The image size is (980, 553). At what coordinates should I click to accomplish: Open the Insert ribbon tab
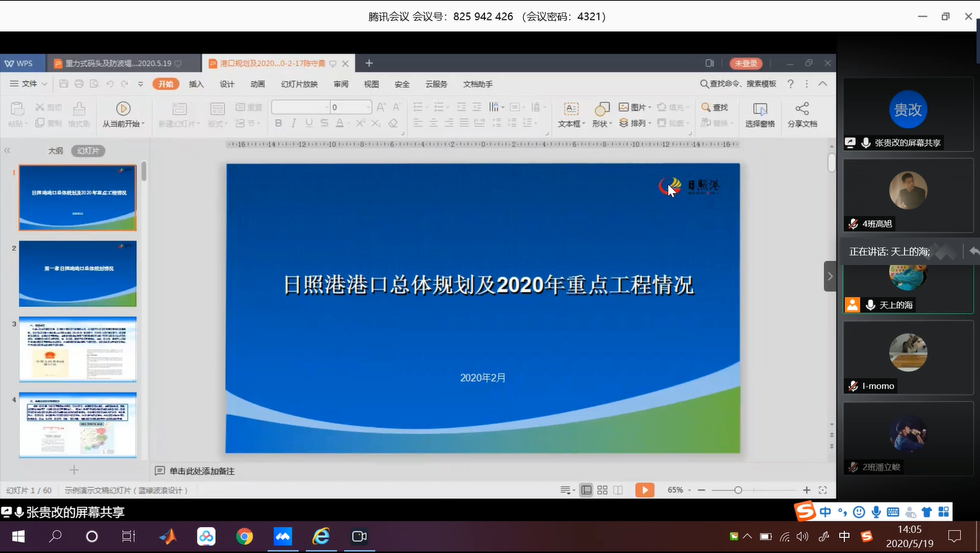click(x=196, y=84)
